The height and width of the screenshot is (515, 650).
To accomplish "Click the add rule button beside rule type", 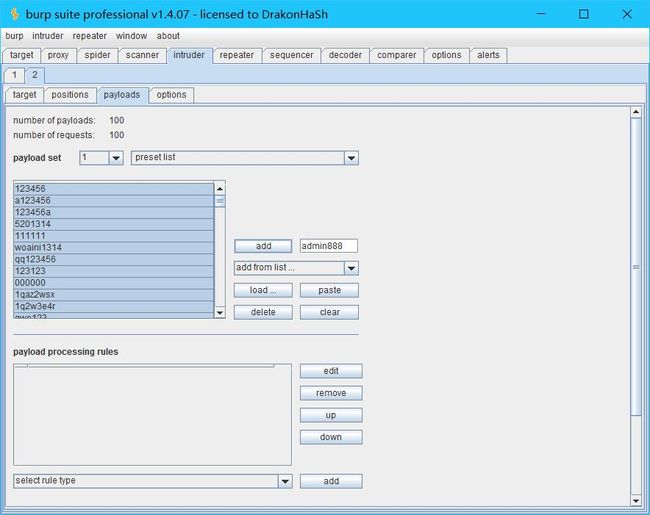I will click(x=331, y=481).
